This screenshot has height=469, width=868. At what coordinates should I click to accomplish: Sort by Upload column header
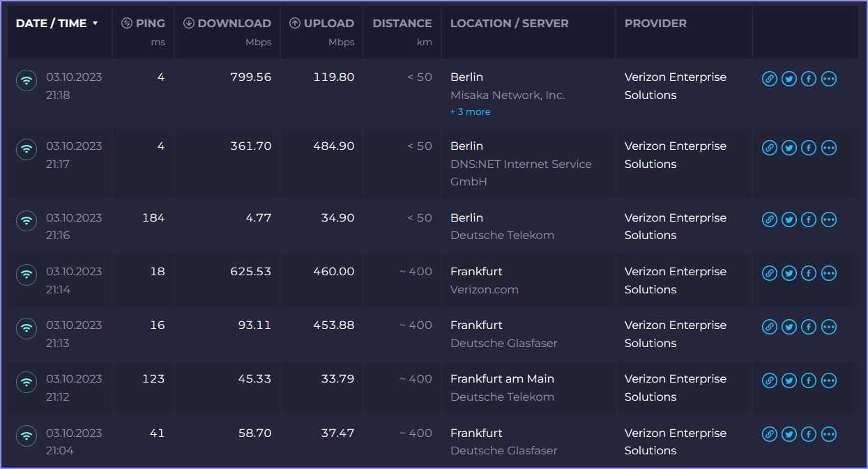click(x=322, y=23)
